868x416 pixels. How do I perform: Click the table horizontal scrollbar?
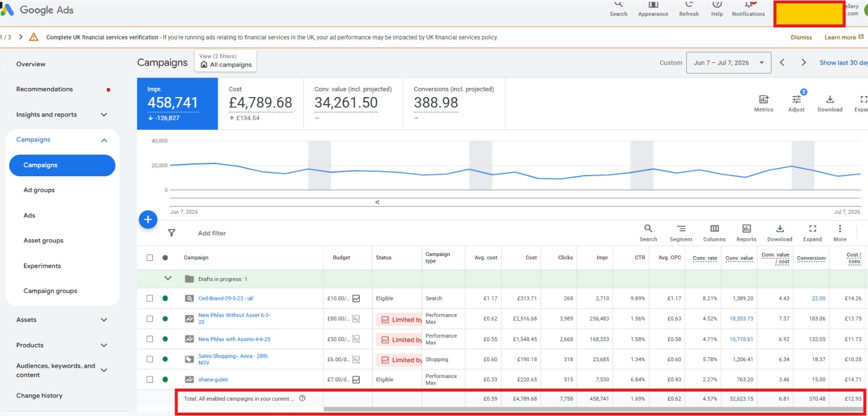[593, 409]
